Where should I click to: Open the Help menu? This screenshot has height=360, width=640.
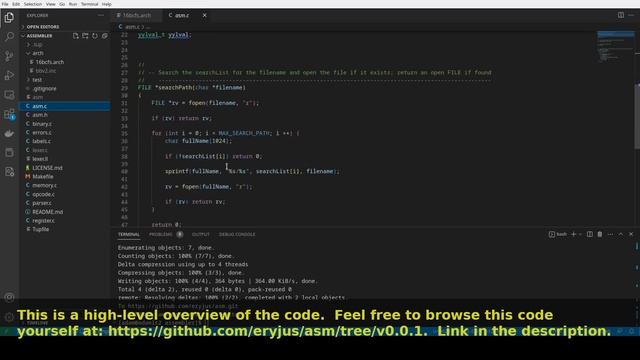(107, 4)
